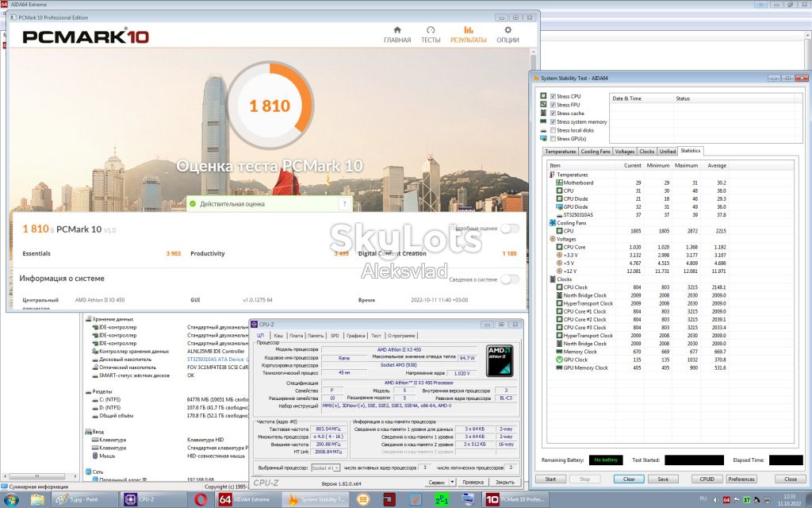The width and height of the screenshot is (812, 508).
Task: Switch to the Temperatures tab in Stability Test
Action: pos(561,152)
